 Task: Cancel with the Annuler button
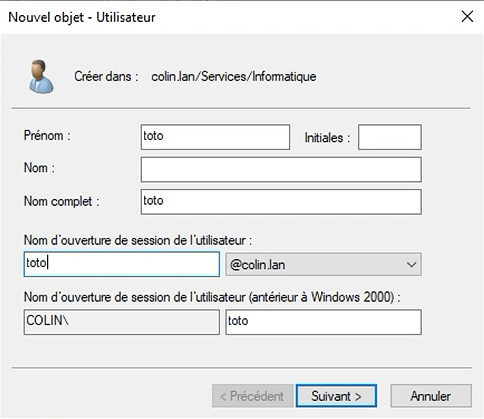(x=431, y=396)
